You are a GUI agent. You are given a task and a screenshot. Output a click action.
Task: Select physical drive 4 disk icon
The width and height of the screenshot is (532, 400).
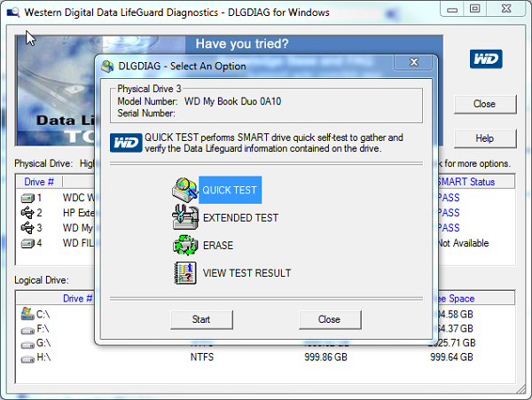27,243
